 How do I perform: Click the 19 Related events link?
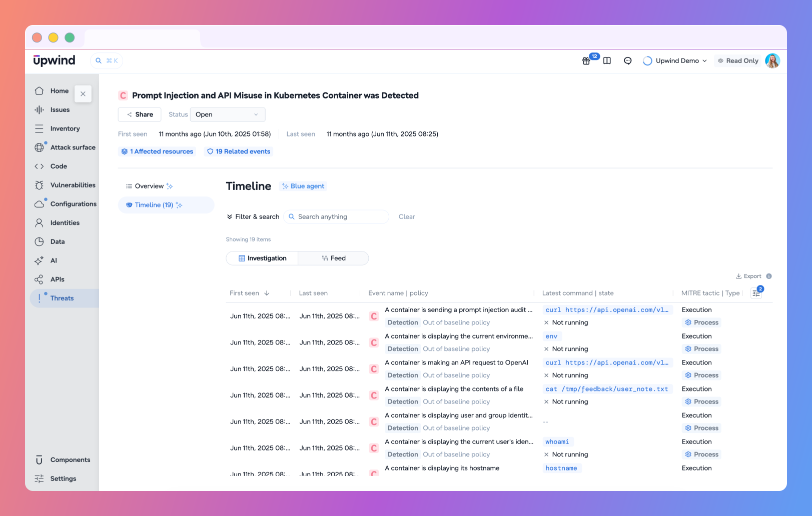[239, 151]
